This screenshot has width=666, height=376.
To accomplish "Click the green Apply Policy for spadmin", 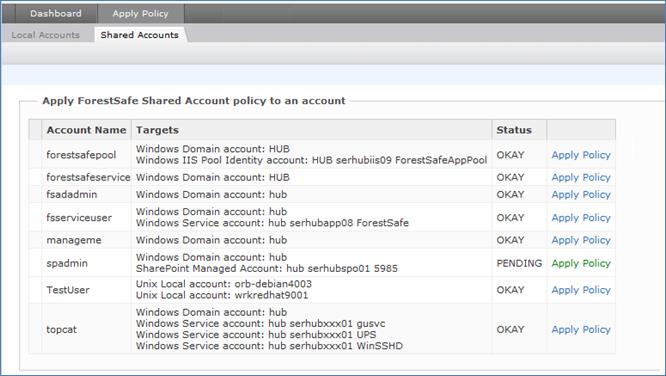I will pos(581,263).
